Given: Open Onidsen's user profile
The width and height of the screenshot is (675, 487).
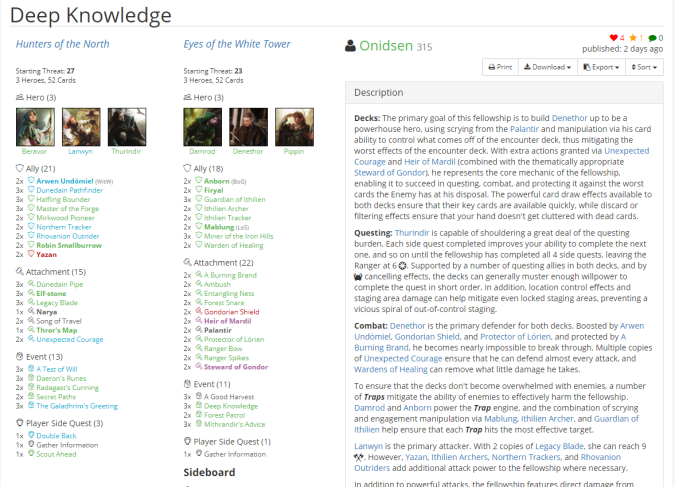Looking at the screenshot, I should click(386, 46).
